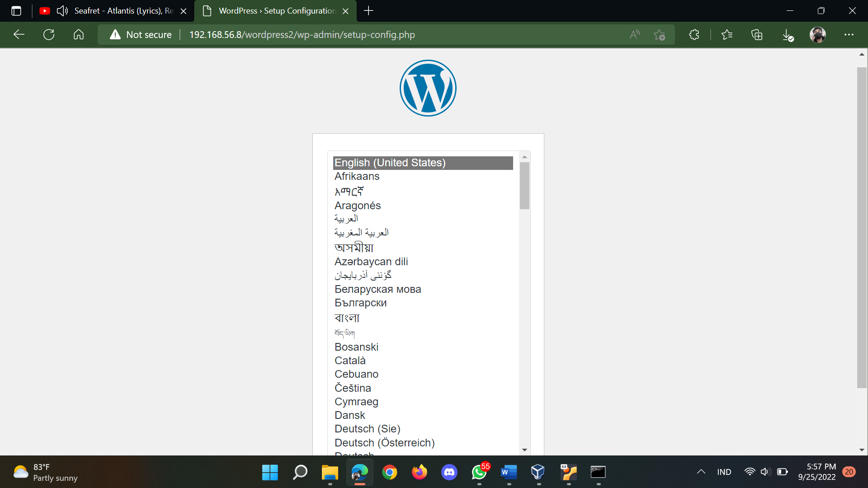Click the Read aloud icon in address bar
The width and height of the screenshot is (868, 488).
635,35
